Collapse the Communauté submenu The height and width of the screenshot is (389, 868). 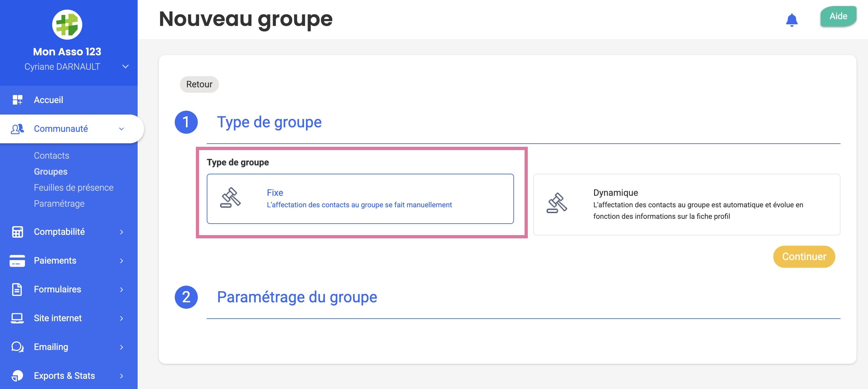pyautogui.click(x=121, y=129)
